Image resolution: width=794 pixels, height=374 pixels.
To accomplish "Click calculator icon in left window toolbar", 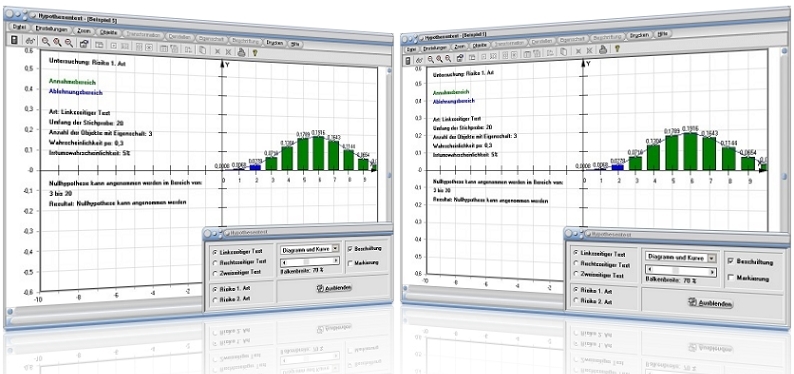I will pos(15,40).
